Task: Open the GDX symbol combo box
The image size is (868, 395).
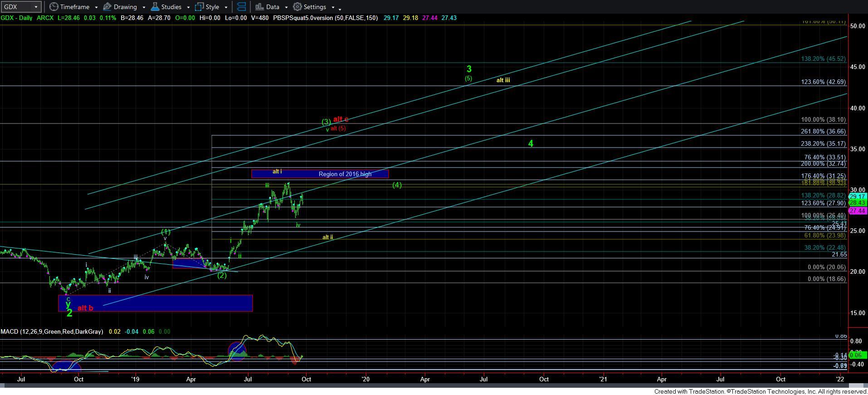Action: (x=21, y=7)
